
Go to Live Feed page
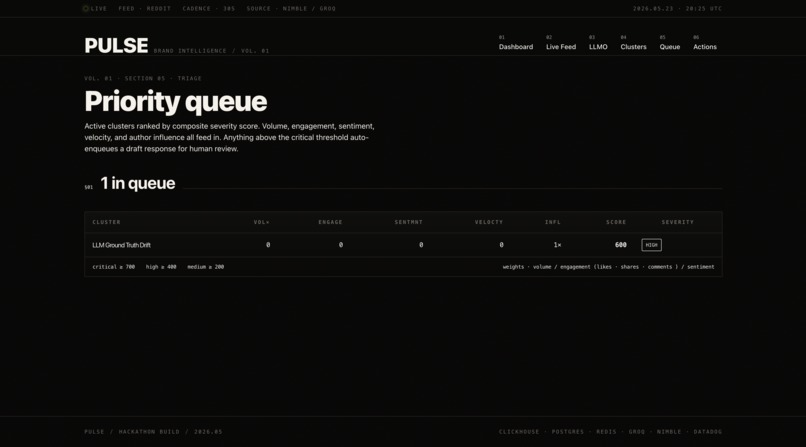pyautogui.click(x=561, y=47)
